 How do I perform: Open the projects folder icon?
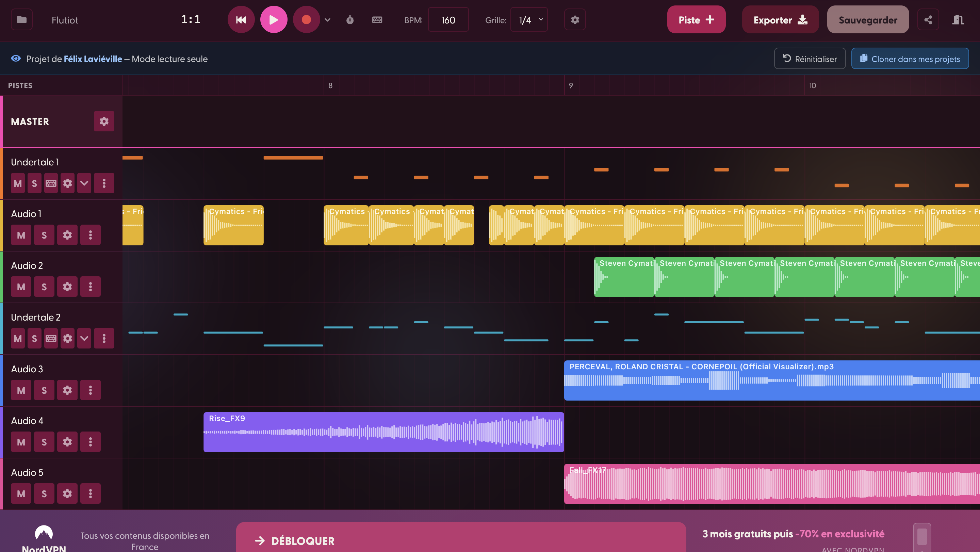point(22,20)
